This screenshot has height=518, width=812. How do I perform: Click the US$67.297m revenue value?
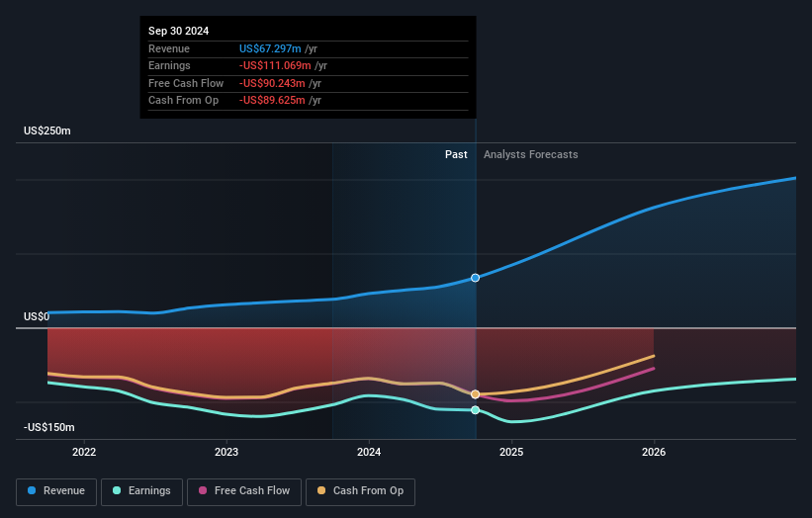270,48
